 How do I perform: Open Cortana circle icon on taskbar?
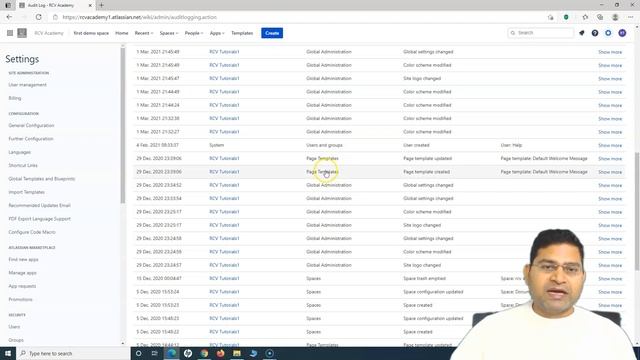point(138,353)
